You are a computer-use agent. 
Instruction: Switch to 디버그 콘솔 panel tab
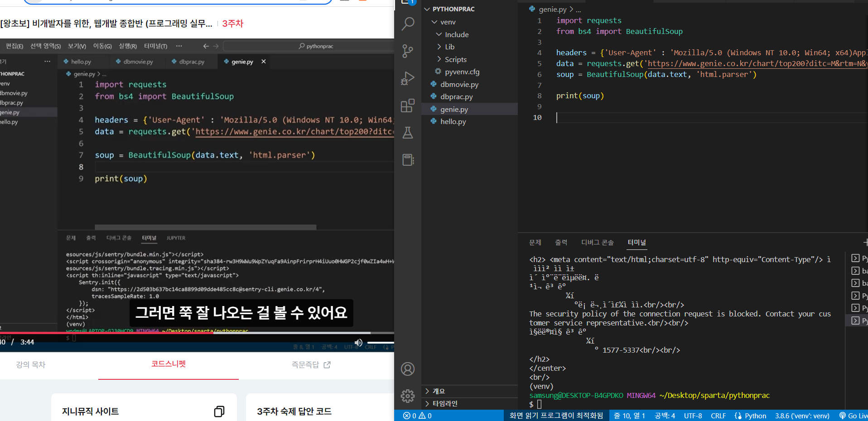[597, 242]
